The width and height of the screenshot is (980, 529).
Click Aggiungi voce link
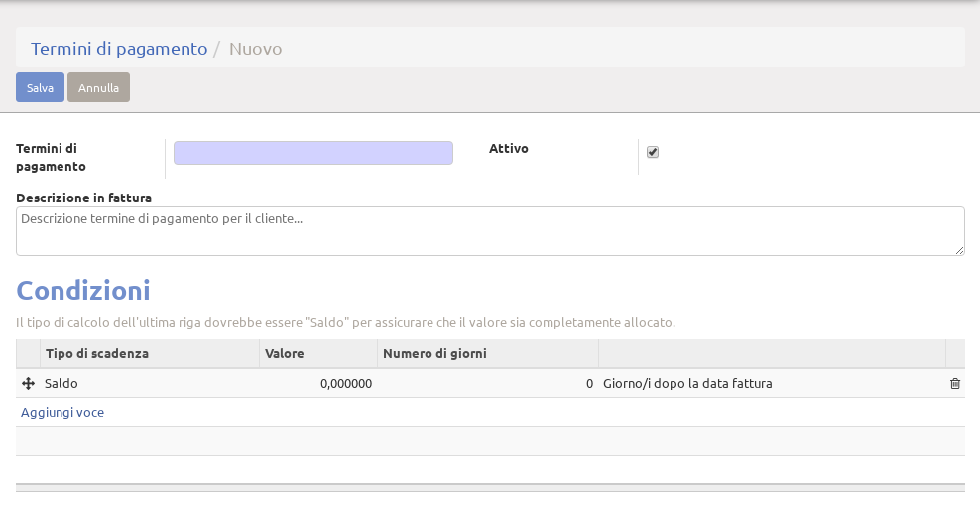tap(62, 412)
